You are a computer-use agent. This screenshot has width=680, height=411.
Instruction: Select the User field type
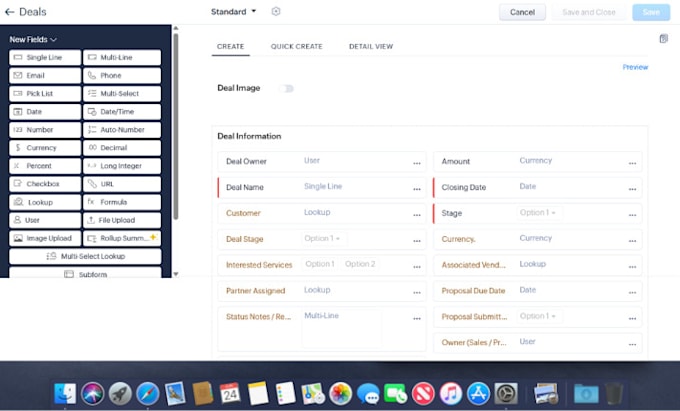pyautogui.click(x=45, y=220)
